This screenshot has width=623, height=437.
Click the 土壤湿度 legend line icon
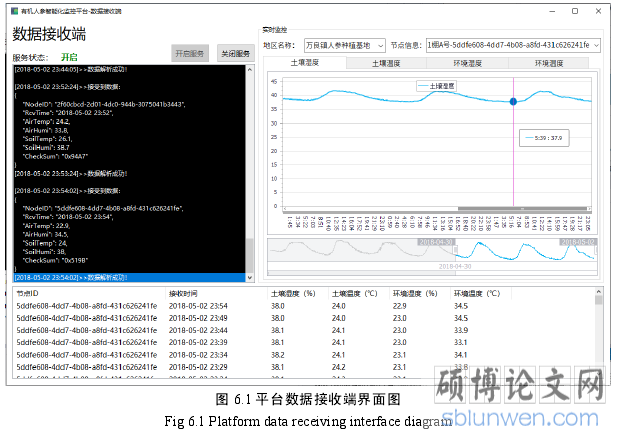(421, 87)
